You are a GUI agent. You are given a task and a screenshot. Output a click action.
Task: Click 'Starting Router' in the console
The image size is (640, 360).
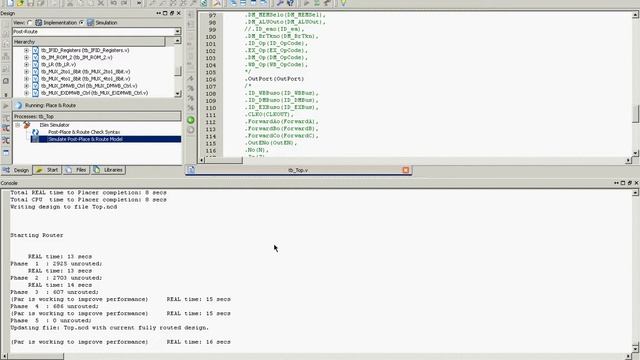click(37, 235)
